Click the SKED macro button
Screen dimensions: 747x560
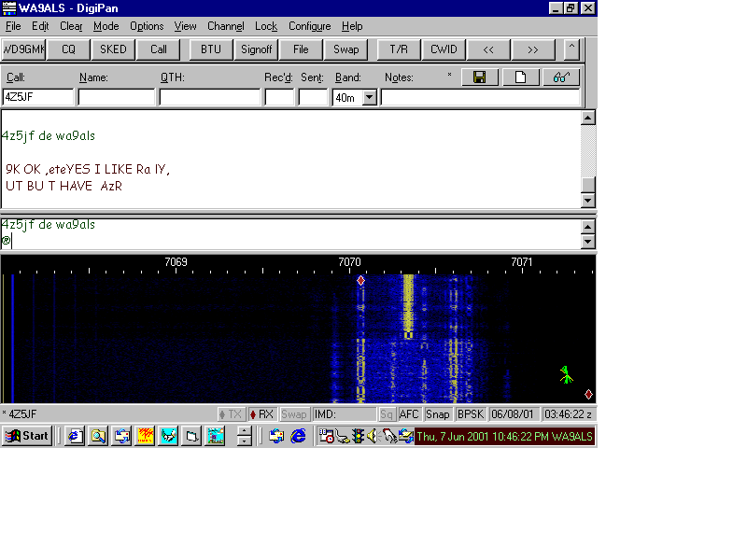113,49
